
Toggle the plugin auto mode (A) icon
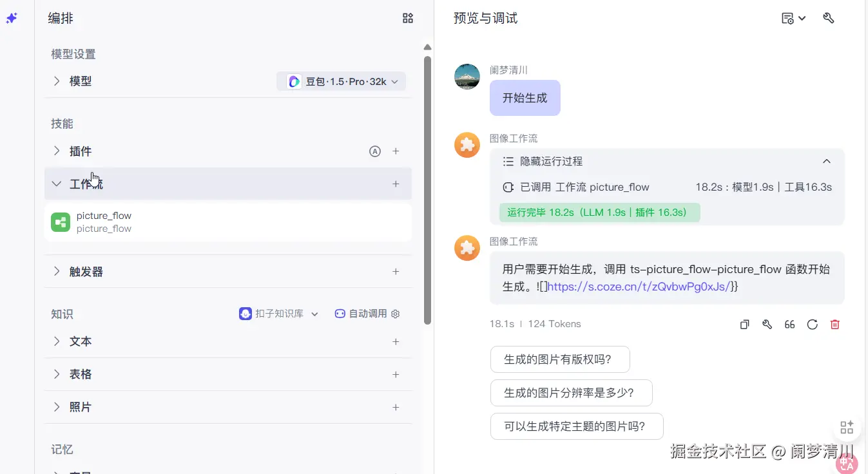[x=375, y=151]
